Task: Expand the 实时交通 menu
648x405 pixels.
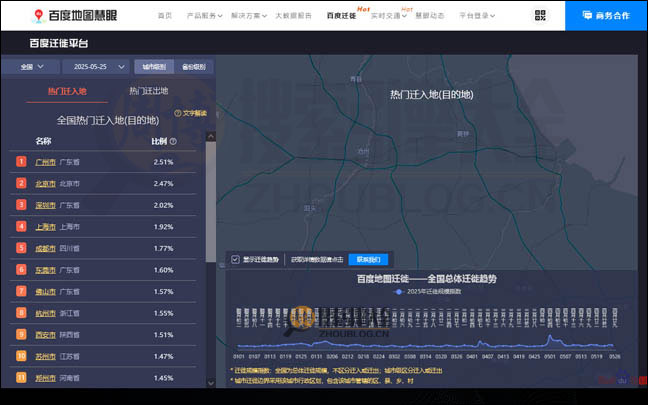Action: (389, 16)
